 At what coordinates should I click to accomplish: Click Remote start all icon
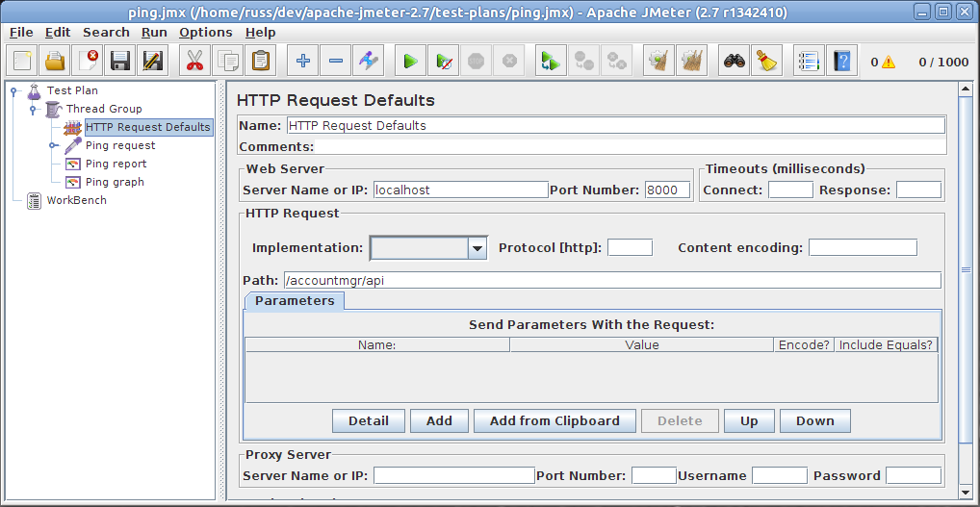pos(552,61)
